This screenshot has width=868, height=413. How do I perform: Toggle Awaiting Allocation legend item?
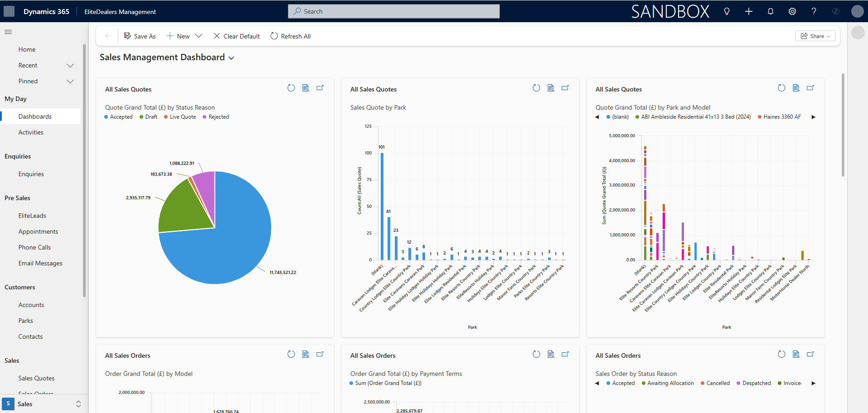(668, 383)
